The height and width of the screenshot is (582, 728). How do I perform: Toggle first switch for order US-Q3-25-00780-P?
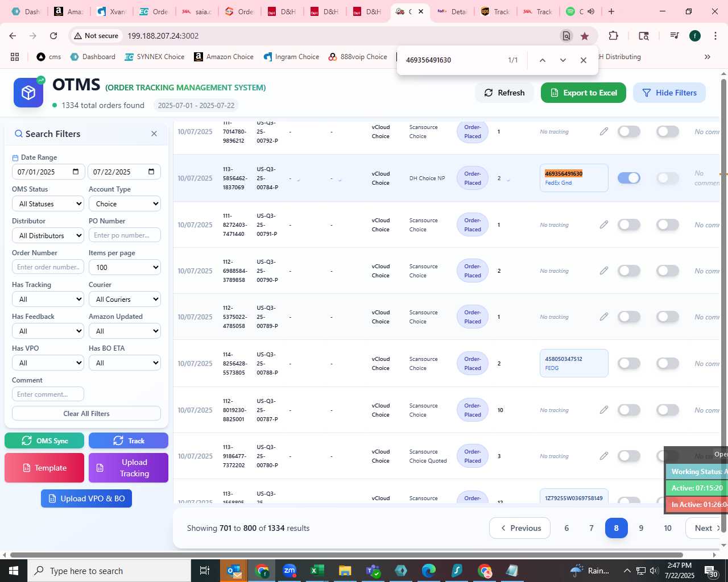click(x=629, y=456)
